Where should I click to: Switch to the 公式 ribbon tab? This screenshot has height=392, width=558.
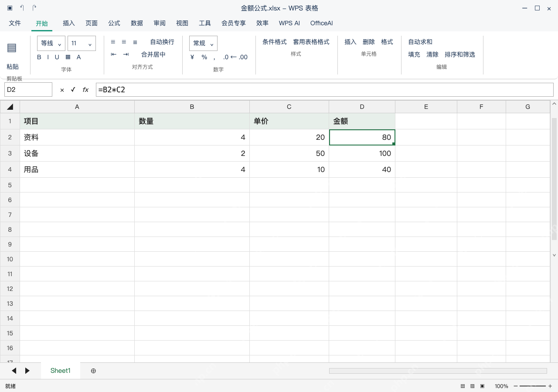pos(114,23)
